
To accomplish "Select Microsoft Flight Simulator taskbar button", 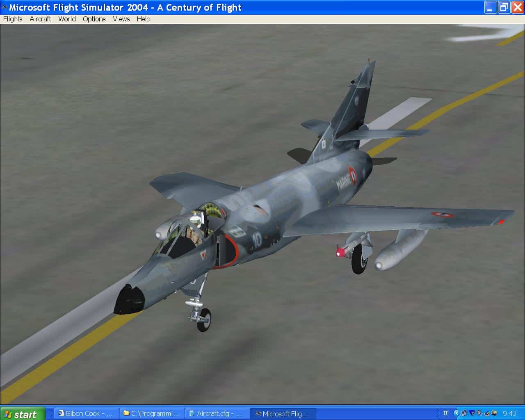I will (x=283, y=413).
